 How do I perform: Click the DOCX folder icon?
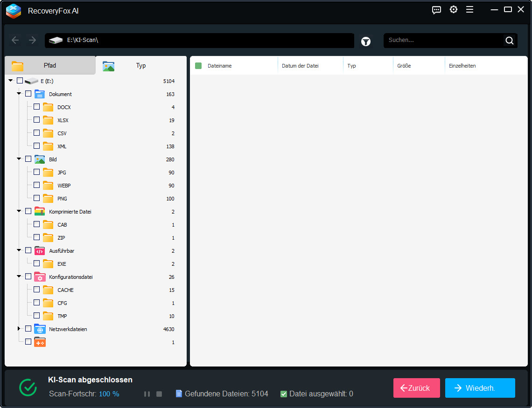click(48, 107)
